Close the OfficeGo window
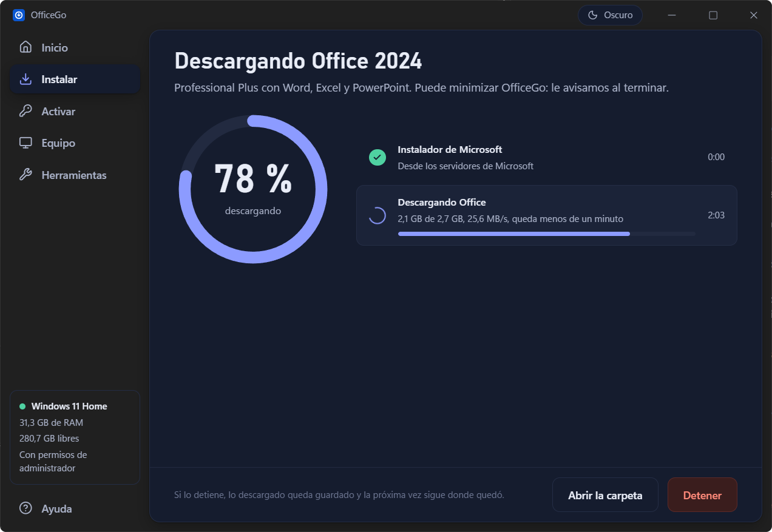 click(x=753, y=15)
